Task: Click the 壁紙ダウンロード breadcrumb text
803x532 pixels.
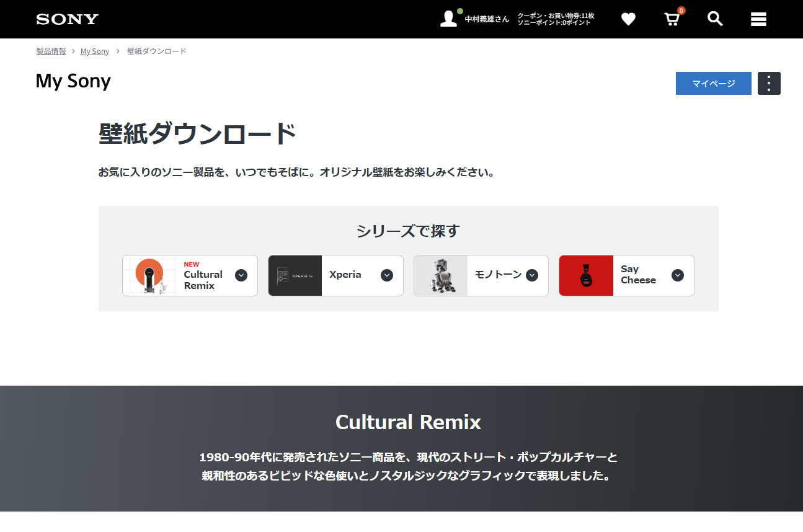Action: coord(156,51)
